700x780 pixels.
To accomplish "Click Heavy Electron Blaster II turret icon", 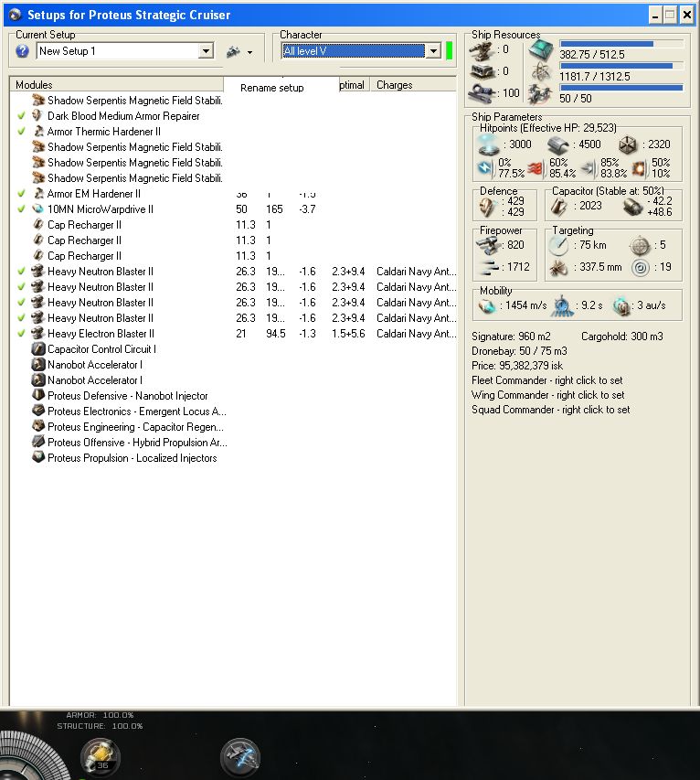I will pos(37,333).
